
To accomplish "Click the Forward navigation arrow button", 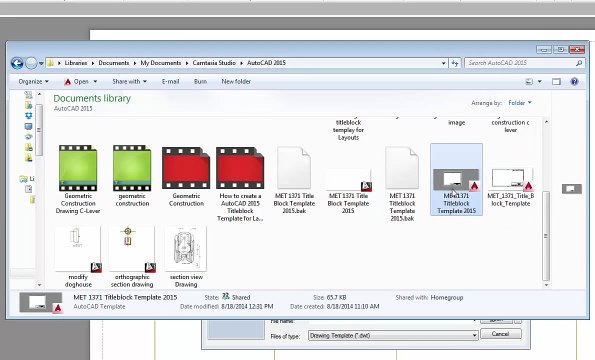I will click(x=31, y=63).
